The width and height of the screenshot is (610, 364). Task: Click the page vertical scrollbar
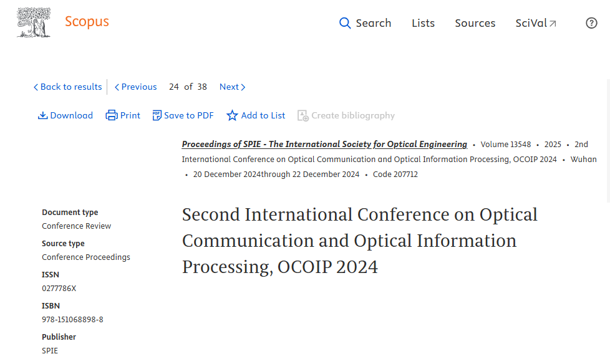[608, 187]
